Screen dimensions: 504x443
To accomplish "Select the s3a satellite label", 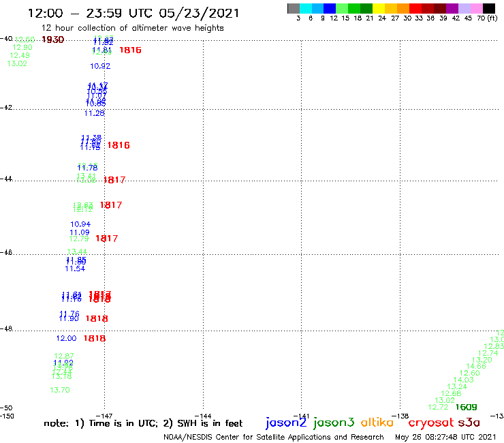I will (x=469, y=423).
